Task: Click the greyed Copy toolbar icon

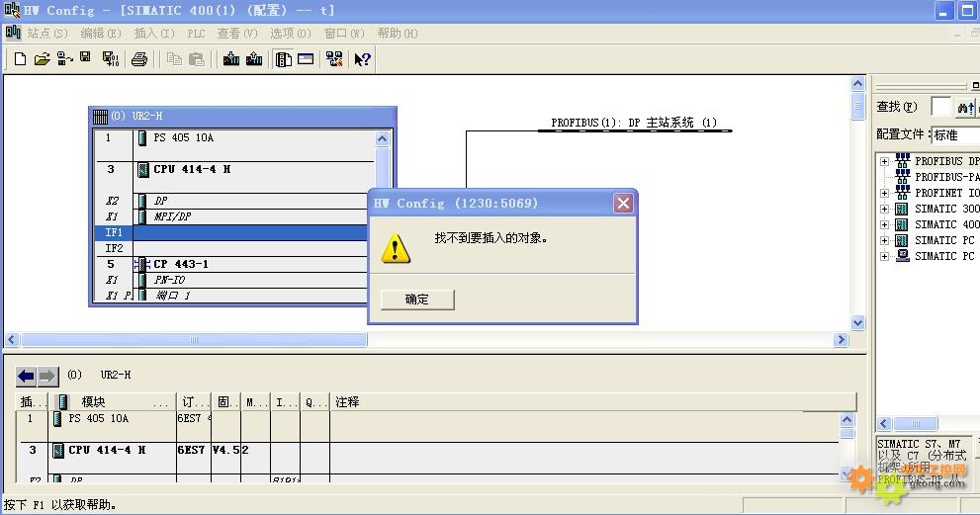Action: click(x=174, y=59)
